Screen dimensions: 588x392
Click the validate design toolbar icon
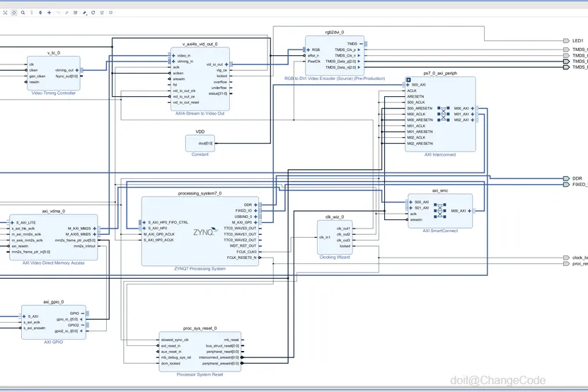pyautogui.click(x=76, y=12)
